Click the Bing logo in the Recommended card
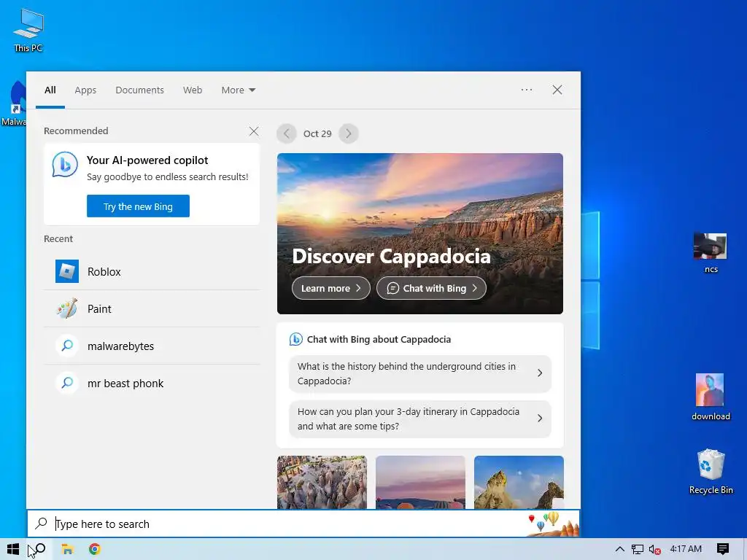The image size is (747, 560). point(65,164)
